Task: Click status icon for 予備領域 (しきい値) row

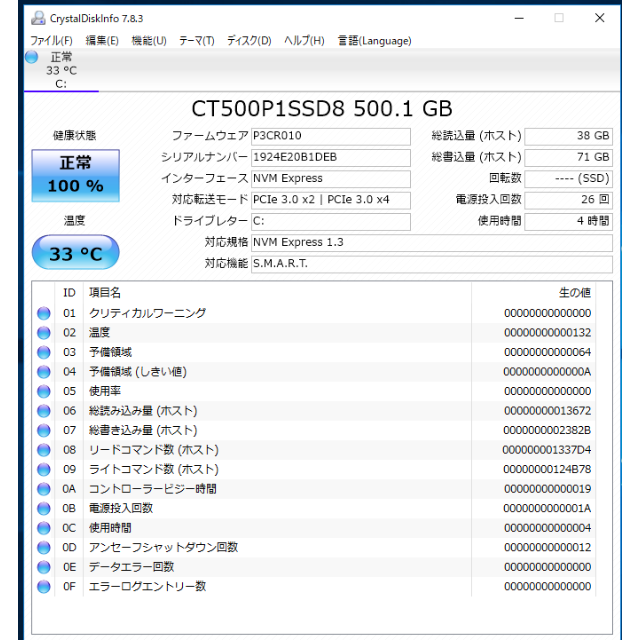Action: point(44,372)
